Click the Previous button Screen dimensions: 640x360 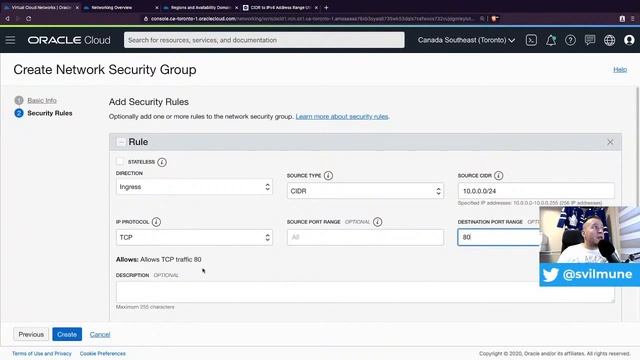pos(31,334)
